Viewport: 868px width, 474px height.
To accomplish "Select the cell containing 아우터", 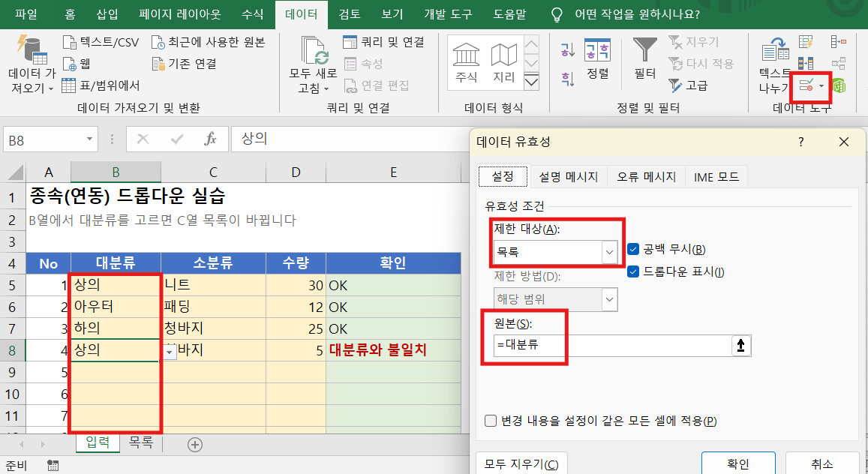I will [x=116, y=307].
